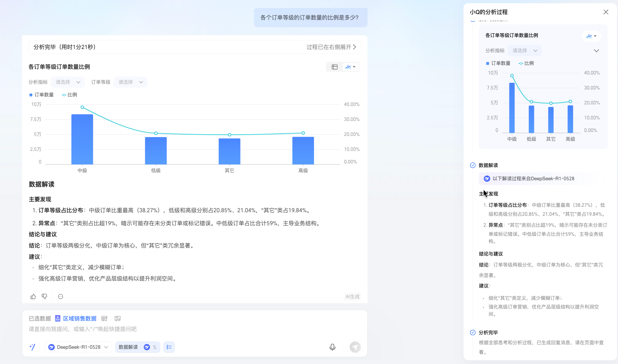Click the bold 数据解读 heading in main answer
Viewport: 618px width, 364px height.
pyautogui.click(x=41, y=184)
